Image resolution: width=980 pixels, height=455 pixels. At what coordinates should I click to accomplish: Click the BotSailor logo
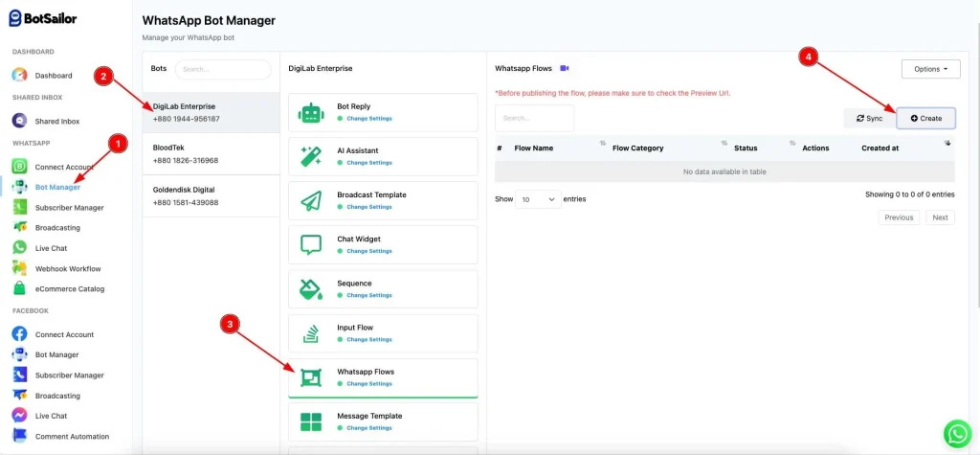(43, 18)
